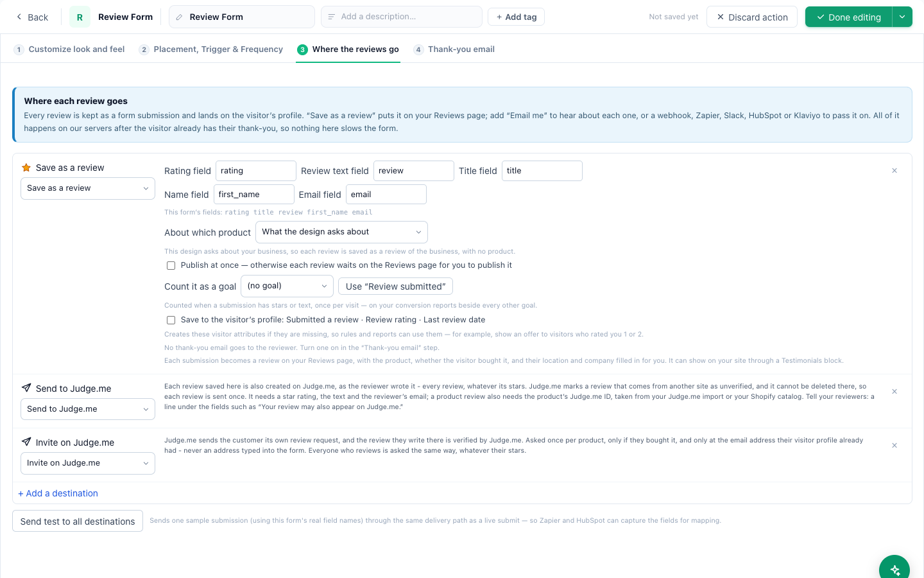924x578 pixels.
Task: Click Add a destination link
Action: [x=58, y=493]
